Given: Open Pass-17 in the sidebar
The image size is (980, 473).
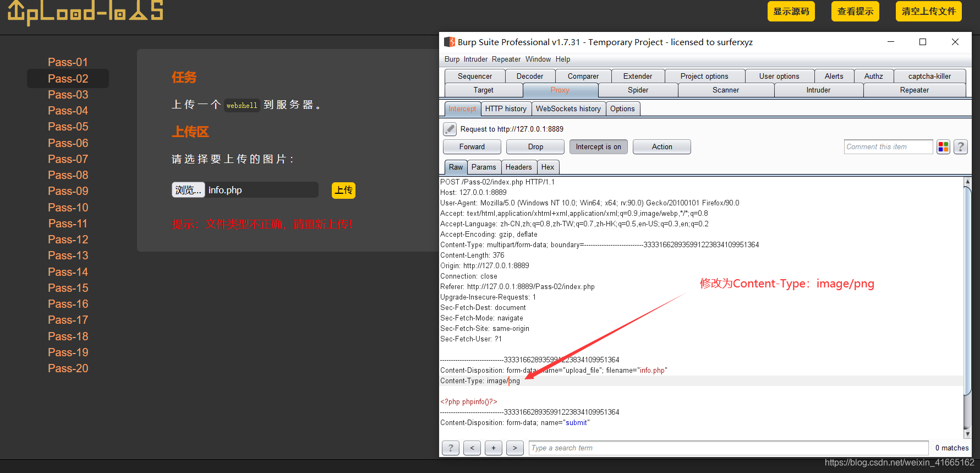Looking at the screenshot, I should (x=68, y=320).
